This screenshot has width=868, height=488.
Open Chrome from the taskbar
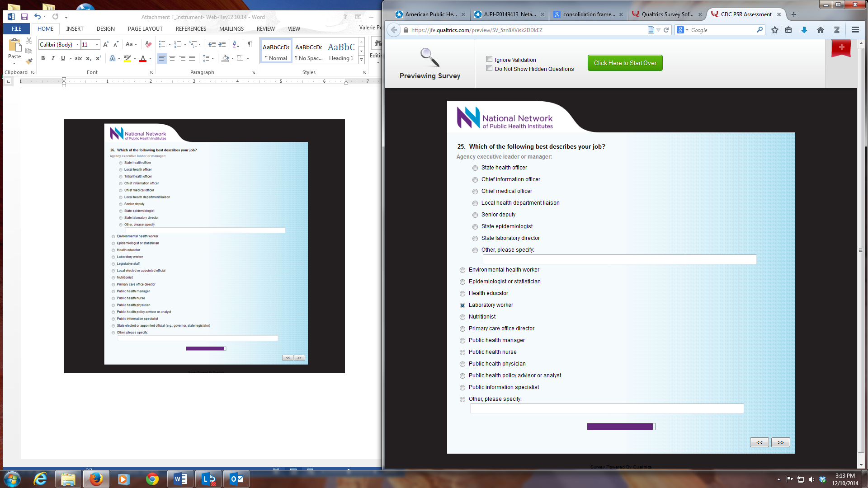click(x=152, y=479)
